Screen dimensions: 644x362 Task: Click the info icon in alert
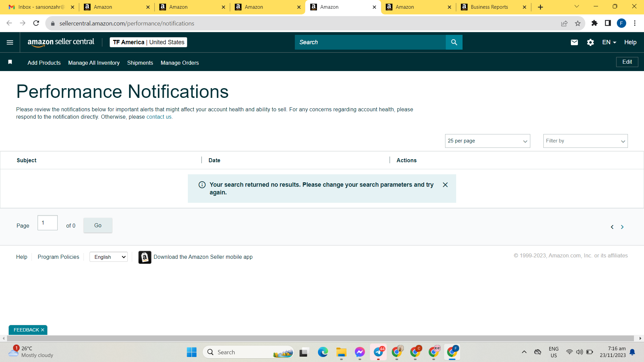click(202, 185)
